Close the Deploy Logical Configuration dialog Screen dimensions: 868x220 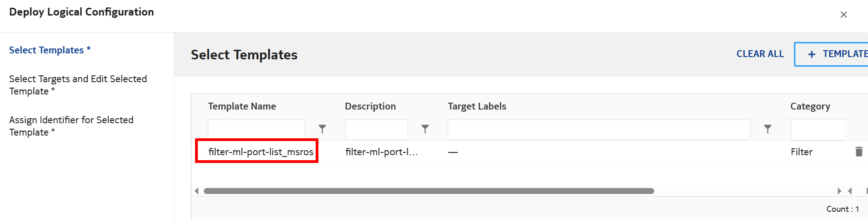tap(843, 15)
